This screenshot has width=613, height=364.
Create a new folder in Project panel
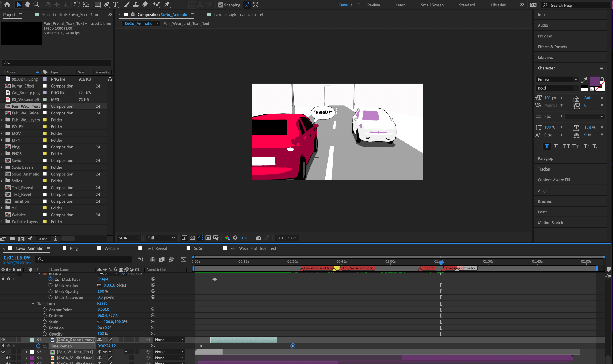(x=12, y=238)
